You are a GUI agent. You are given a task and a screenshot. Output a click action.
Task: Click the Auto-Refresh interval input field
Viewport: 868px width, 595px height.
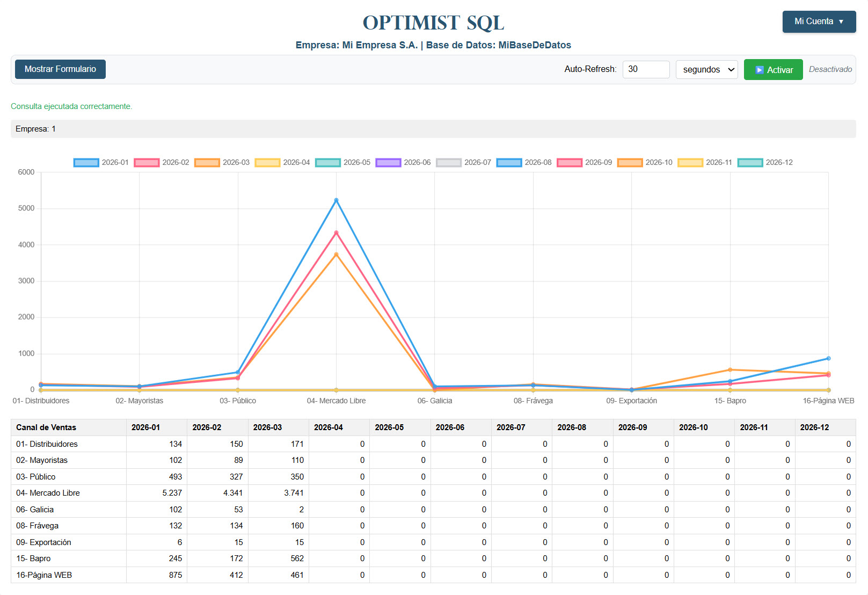[646, 69]
